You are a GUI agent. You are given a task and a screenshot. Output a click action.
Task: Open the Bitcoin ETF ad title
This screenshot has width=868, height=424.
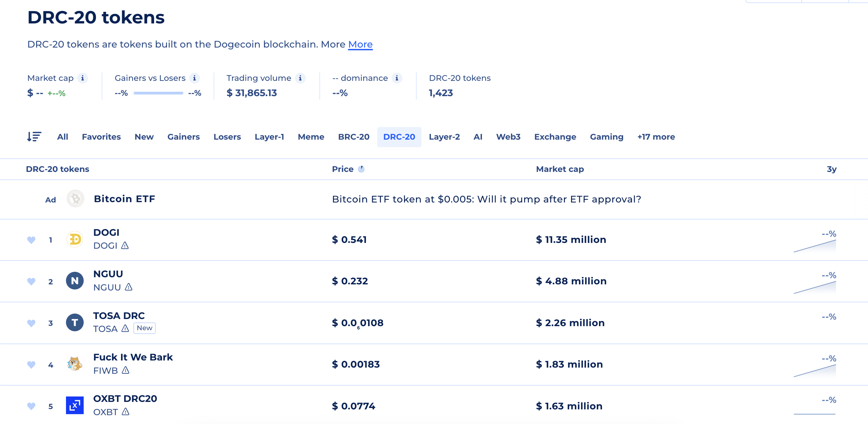124,199
